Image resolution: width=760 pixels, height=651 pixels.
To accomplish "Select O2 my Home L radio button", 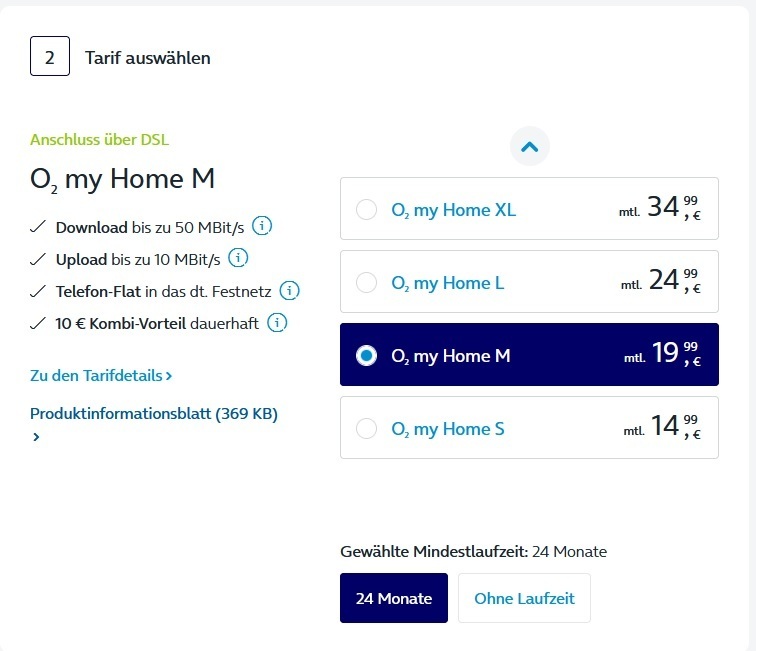I will tap(366, 282).
